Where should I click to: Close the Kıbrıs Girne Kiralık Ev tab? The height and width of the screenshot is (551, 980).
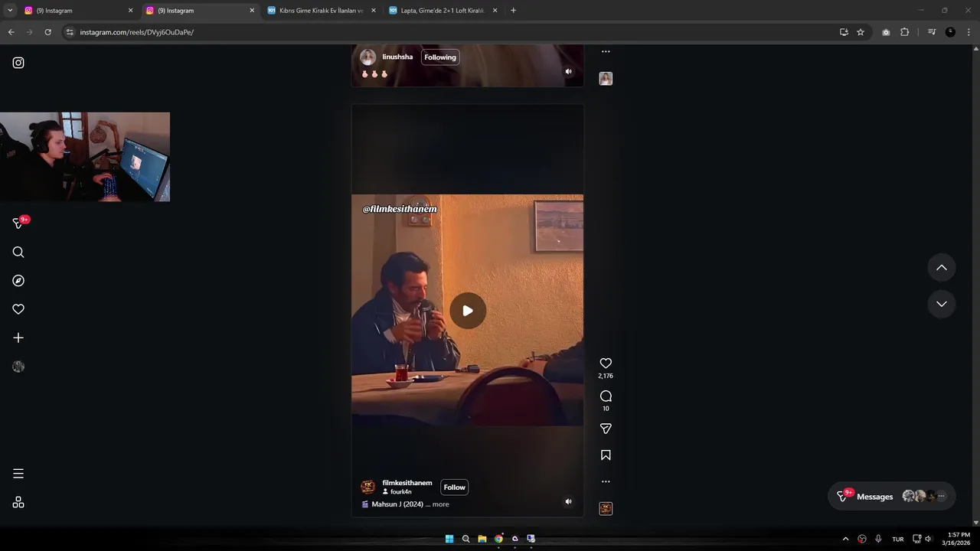[373, 11]
